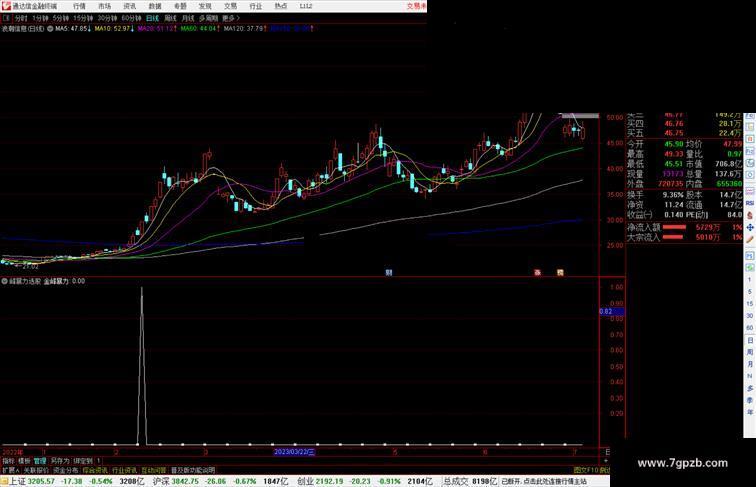Click the F5 icon in right sidebar
The height and width of the screenshot is (487, 756).
[750, 255]
